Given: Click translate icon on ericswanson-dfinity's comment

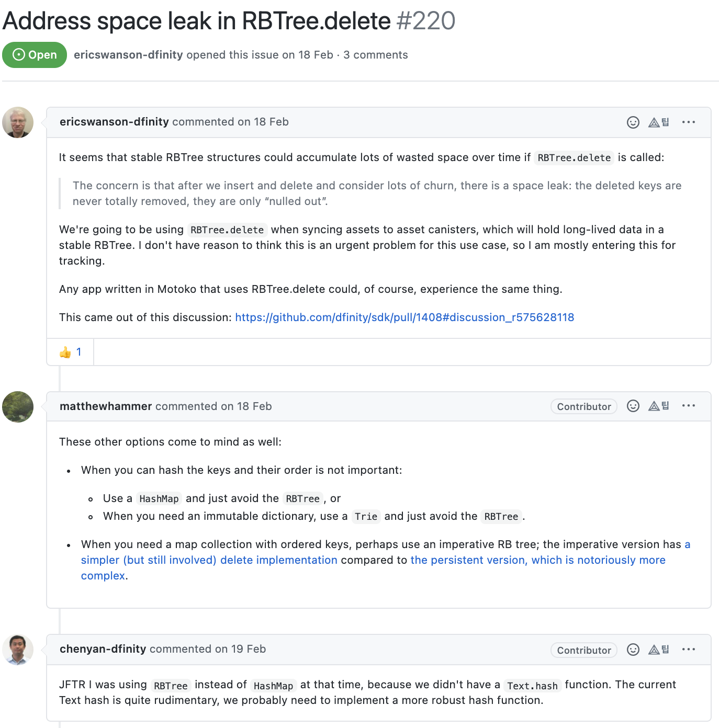Looking at the screenshot, I should (x=659, y=122).
